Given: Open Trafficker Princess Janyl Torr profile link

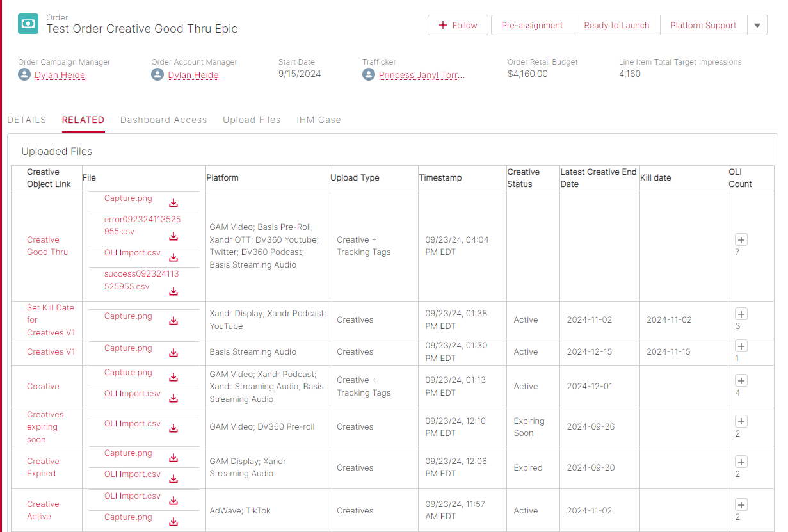Looking at the screenshot, I should [421, 75].
